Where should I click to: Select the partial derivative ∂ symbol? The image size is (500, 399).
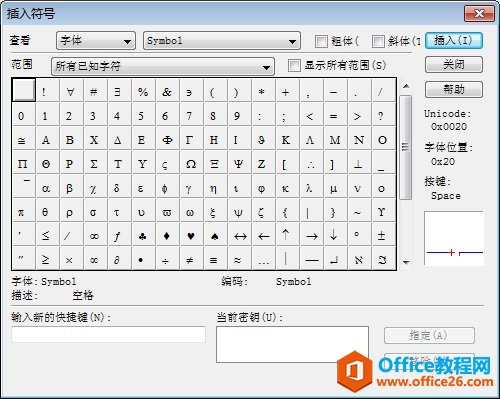coord(119,259)
